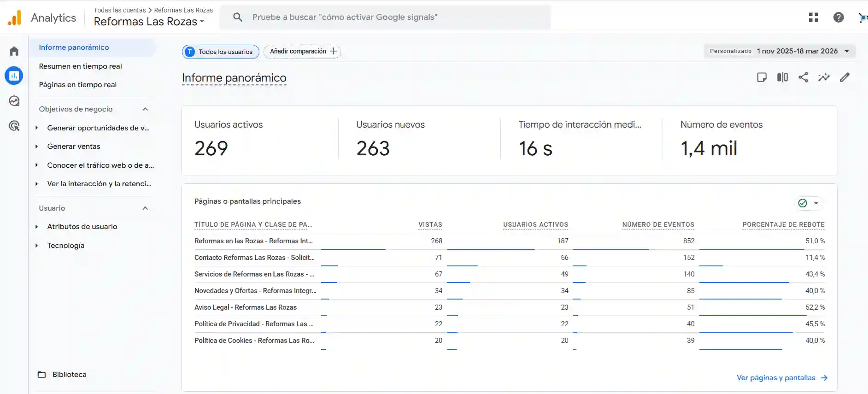Click the TÍTULO DE PÁGINA column header
This screenshot has width=868, height=394.
[x=253, y=225]
